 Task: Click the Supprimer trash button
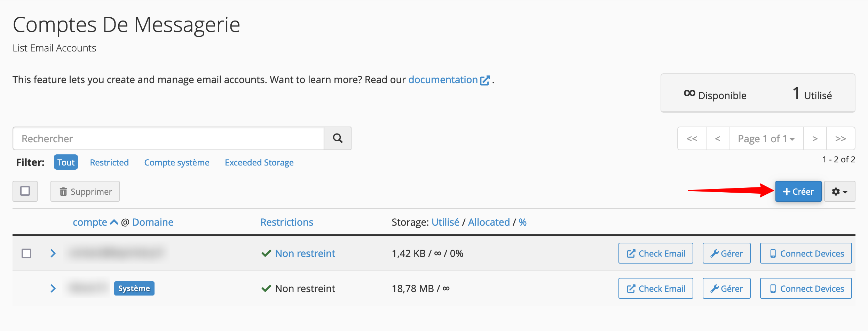click(85, 192)
